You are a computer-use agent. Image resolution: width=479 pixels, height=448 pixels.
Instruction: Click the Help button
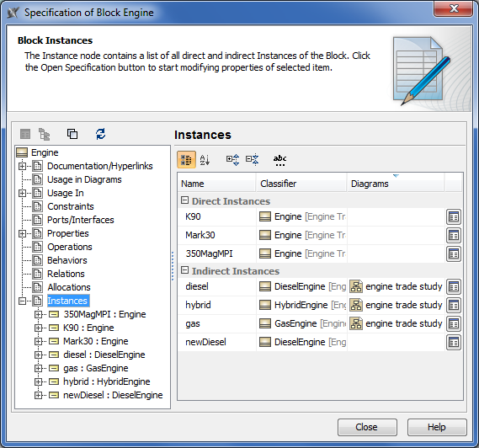pyautogui.click(x=437, y=427)
